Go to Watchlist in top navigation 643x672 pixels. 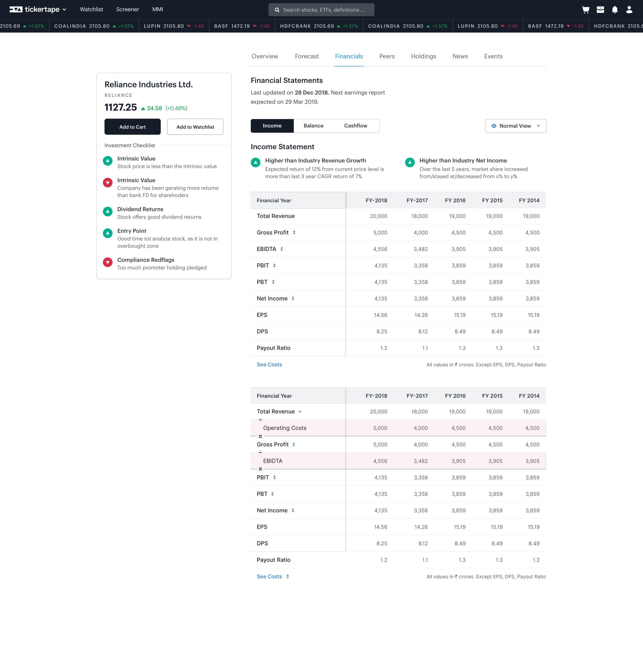pos(91,10)
